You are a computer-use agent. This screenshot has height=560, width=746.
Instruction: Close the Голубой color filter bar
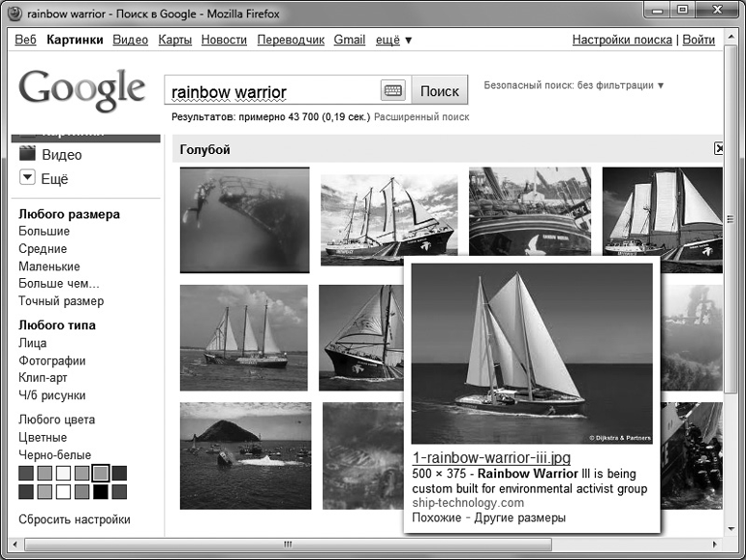[x=718, y=149]
